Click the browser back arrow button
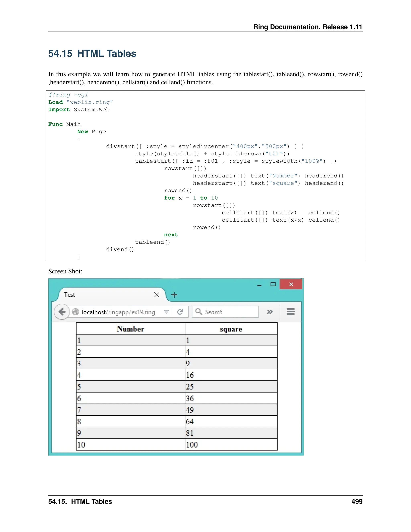Image resolution: width=411 pixels, height=532 pixels. point(62,312)
